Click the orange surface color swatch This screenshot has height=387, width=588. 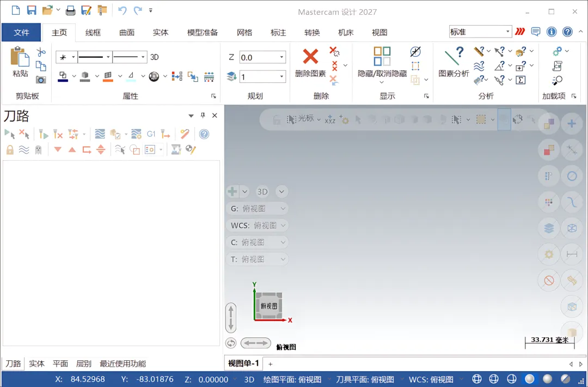108,76
